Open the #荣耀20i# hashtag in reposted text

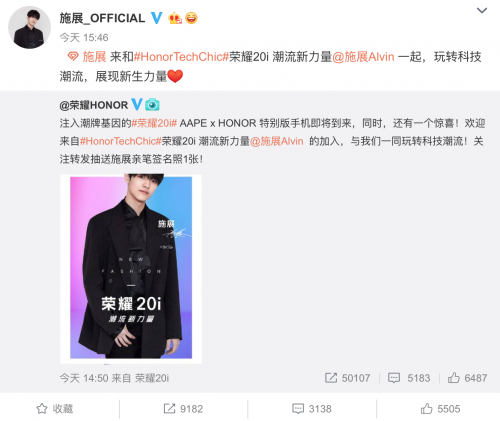tap(154, 123)
